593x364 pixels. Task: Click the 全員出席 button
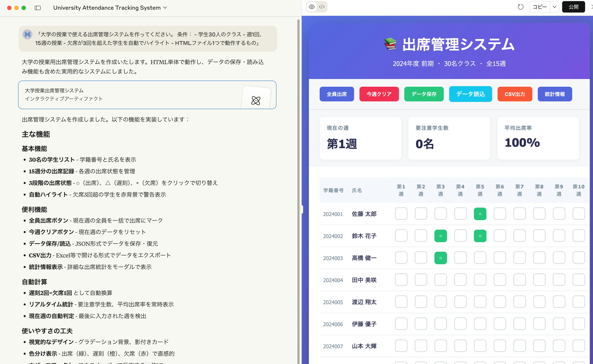pos(336,94)
